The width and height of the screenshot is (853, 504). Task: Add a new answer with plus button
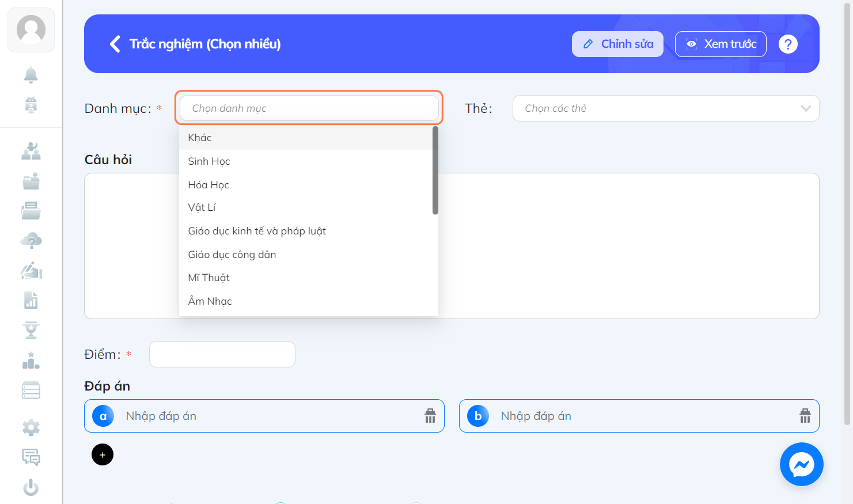pyautogui.click(x=103, y=454)
